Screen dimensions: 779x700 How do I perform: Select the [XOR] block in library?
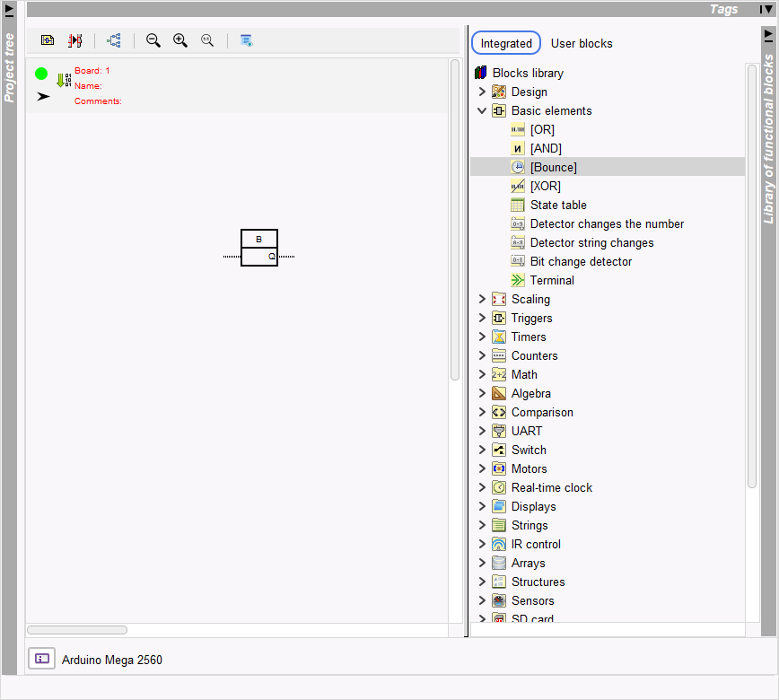click(x=545, y=186)
